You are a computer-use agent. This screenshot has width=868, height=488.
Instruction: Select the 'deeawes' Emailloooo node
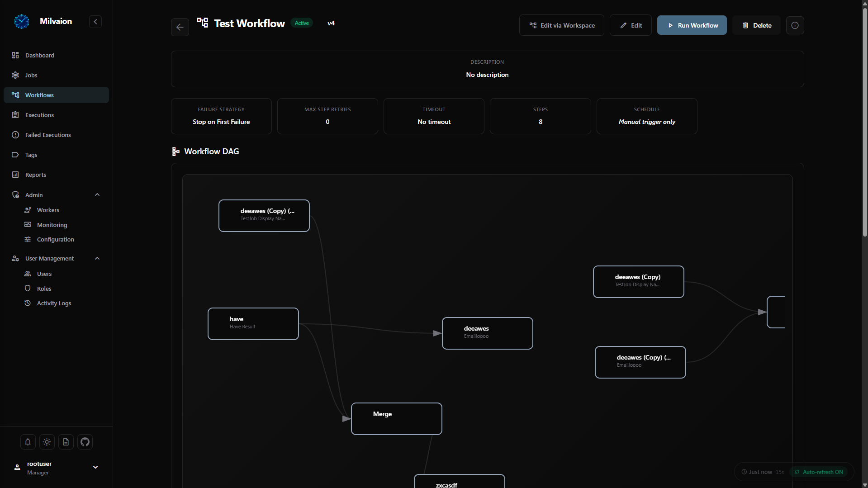(488, 333)
